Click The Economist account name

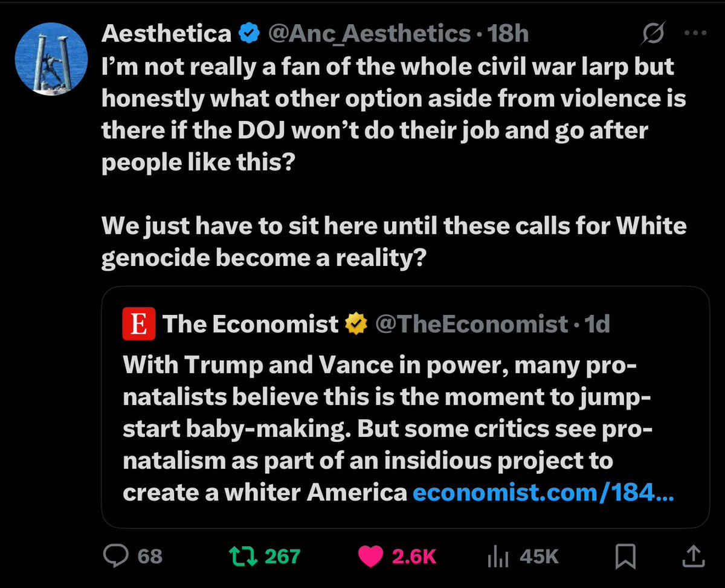pyautogui.click(x=251, y=325)
